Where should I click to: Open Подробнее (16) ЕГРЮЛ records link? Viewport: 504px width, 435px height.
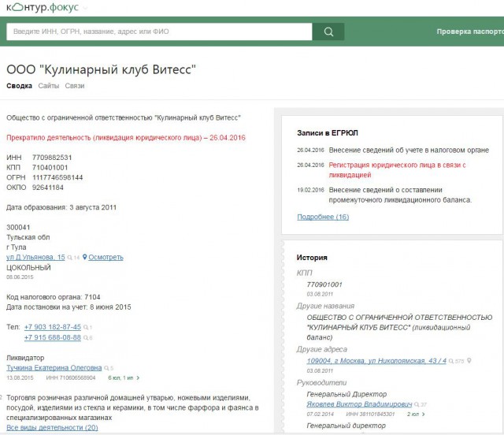323,217
